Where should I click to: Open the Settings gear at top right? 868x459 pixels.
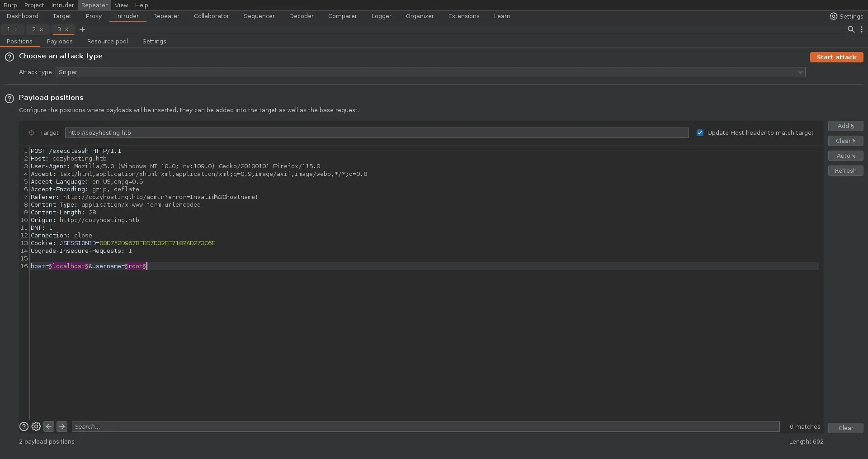click(x=846, y=16)
